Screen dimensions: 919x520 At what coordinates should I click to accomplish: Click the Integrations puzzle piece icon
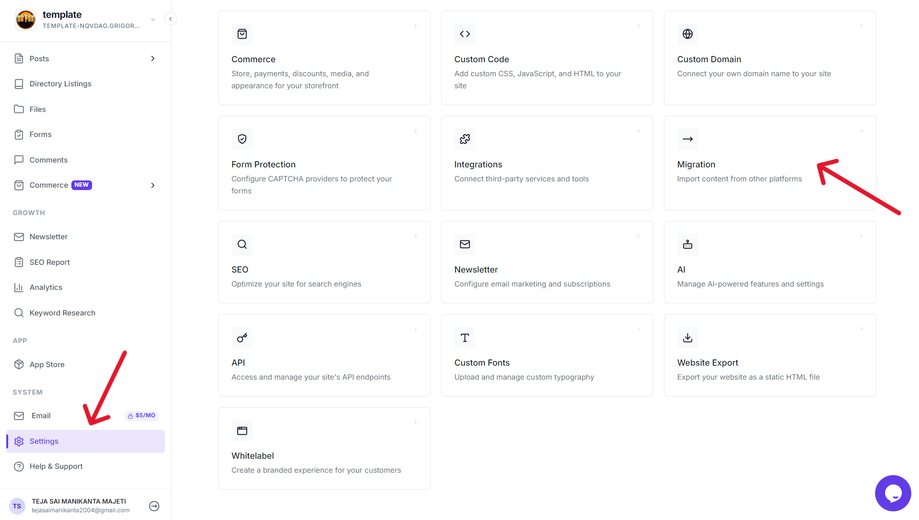465,139
